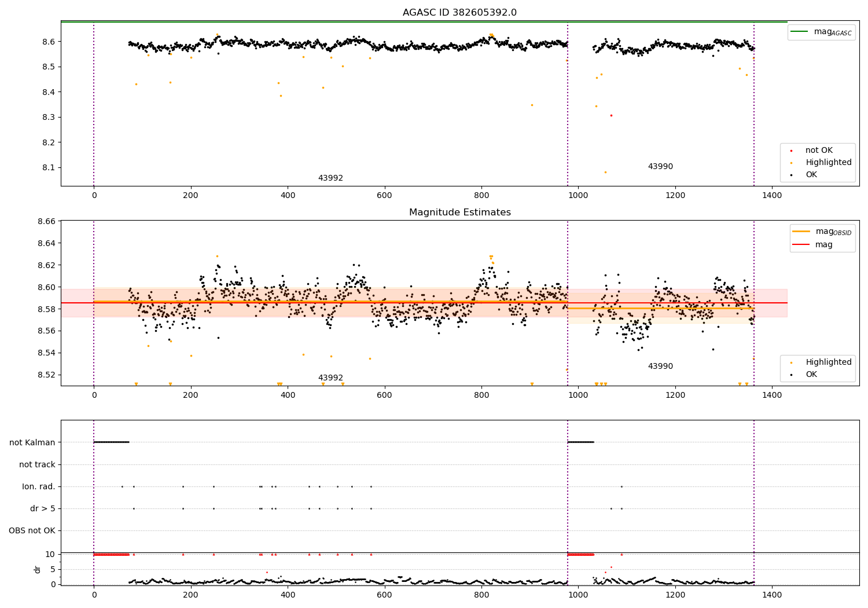Click the 43992 label in the Magnitude Estimates plot

click(x=330, y=378)
